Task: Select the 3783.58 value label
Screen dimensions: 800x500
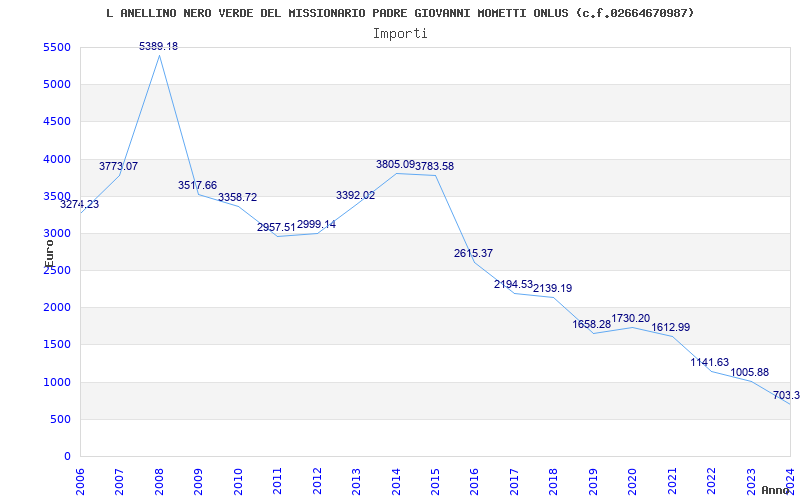Action: (x=434, y=166)
